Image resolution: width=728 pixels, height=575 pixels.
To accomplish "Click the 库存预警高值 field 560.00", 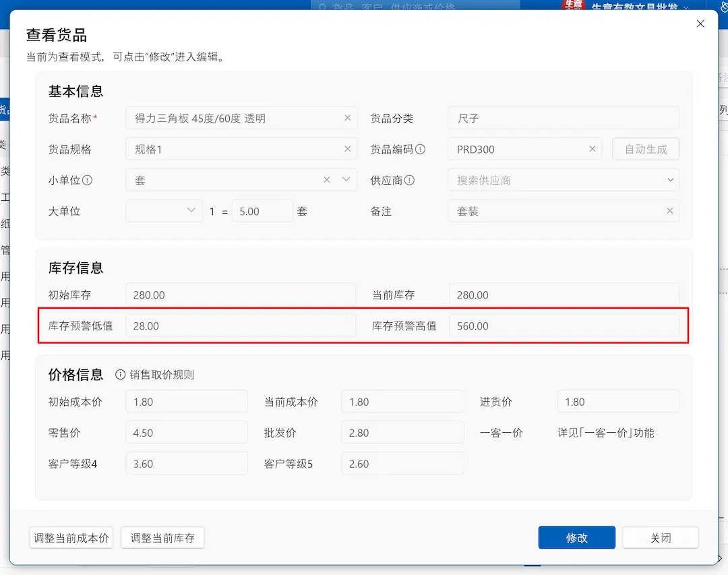I will pos(565,326).
